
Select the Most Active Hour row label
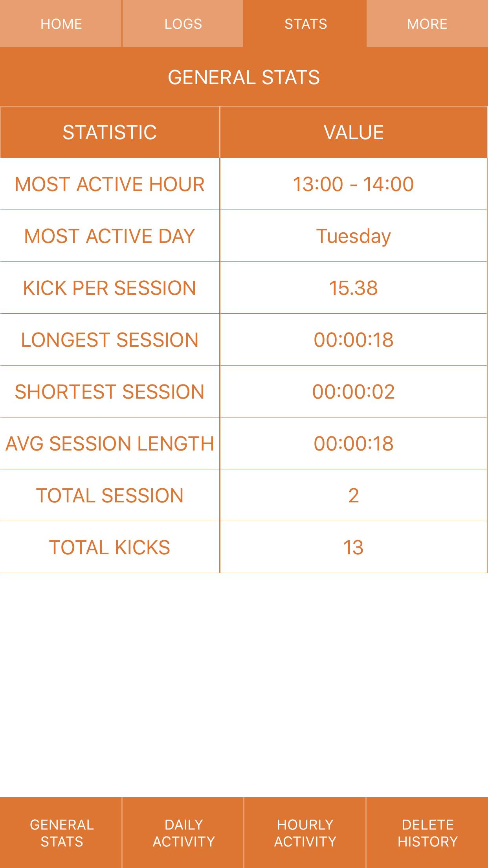[x=110, y=184]
